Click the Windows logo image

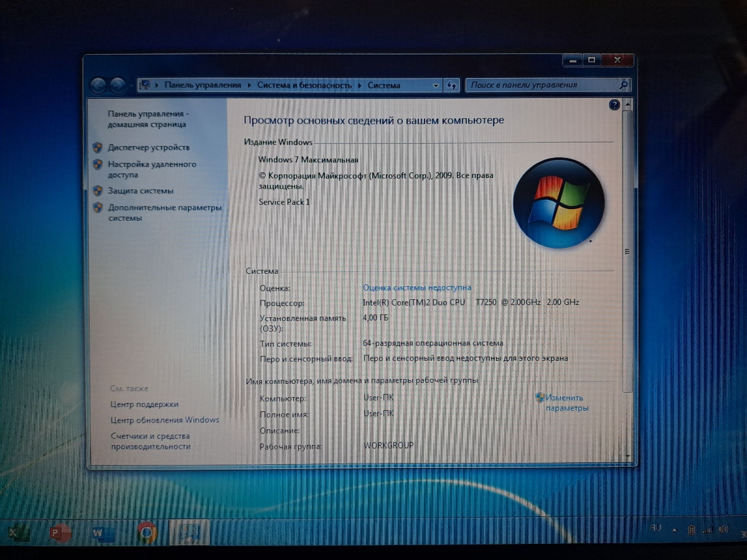pyautogui.click(x=558, y=203)
